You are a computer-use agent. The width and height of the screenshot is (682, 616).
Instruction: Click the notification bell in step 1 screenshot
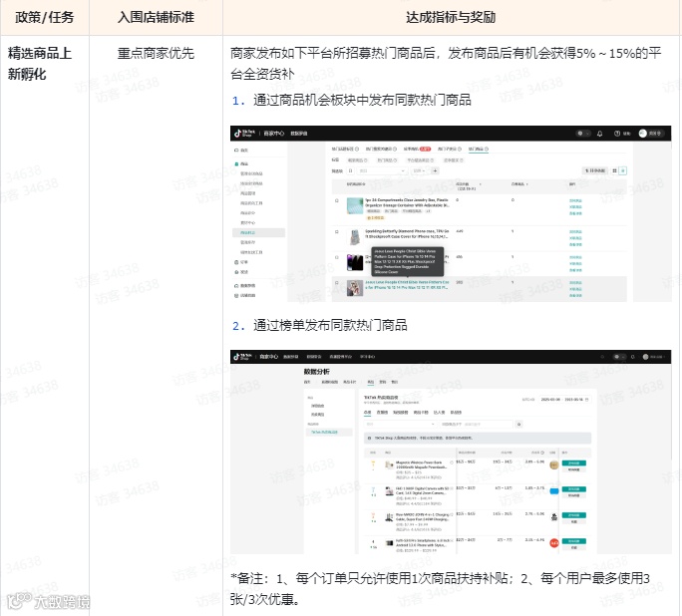600,134
